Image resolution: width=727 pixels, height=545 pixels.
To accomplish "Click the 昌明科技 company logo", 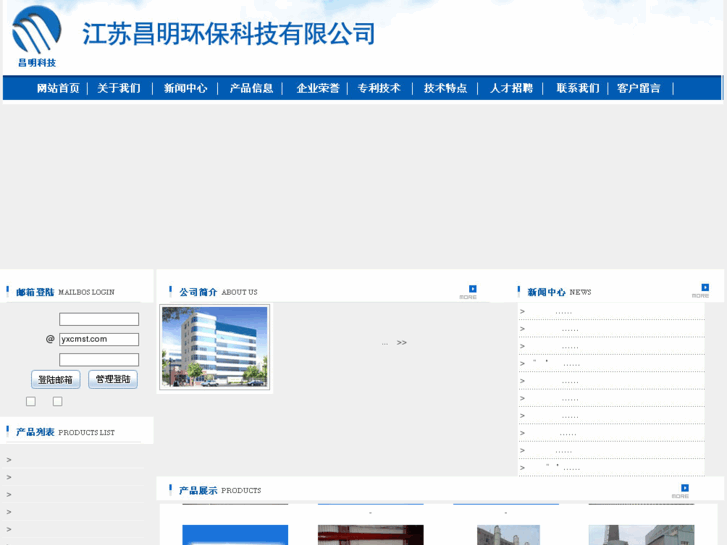I will pos(37,36).
